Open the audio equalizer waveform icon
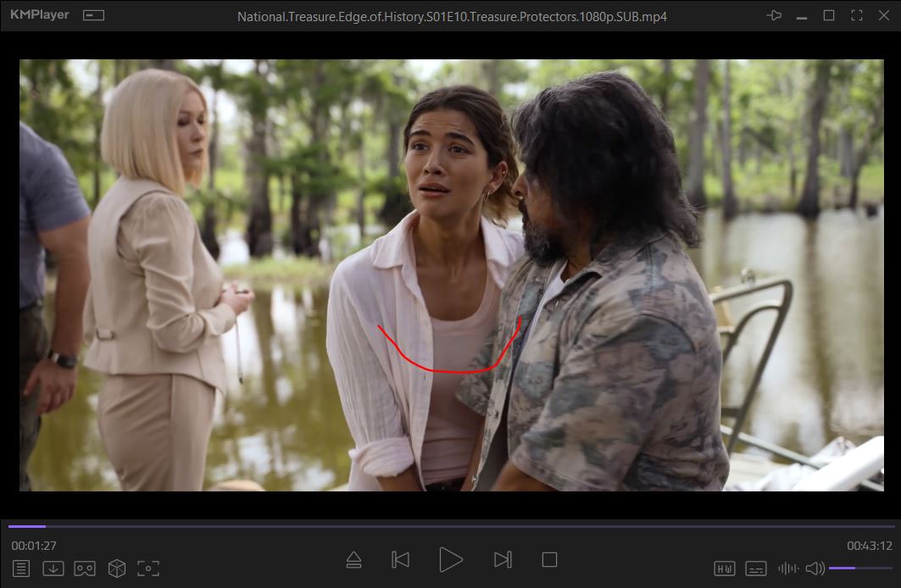The height and width of the screenshot is (588, 901). tap(787, 569)
